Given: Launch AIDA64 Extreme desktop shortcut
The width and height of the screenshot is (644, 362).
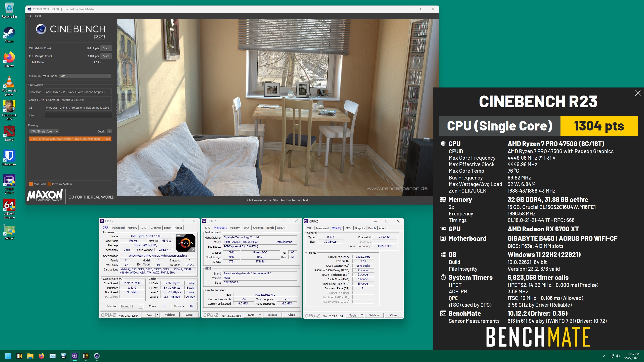Looking at the screenshot, I should 9,209.
